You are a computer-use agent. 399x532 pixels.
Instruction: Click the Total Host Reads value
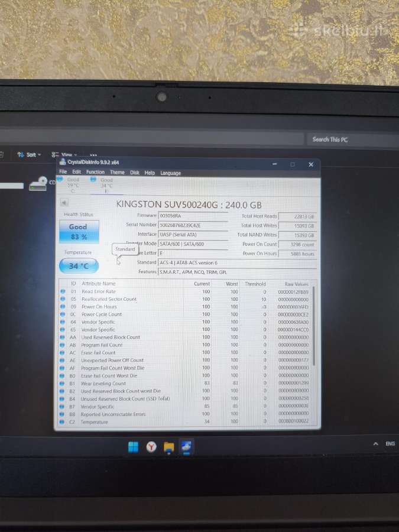(297, 216)
